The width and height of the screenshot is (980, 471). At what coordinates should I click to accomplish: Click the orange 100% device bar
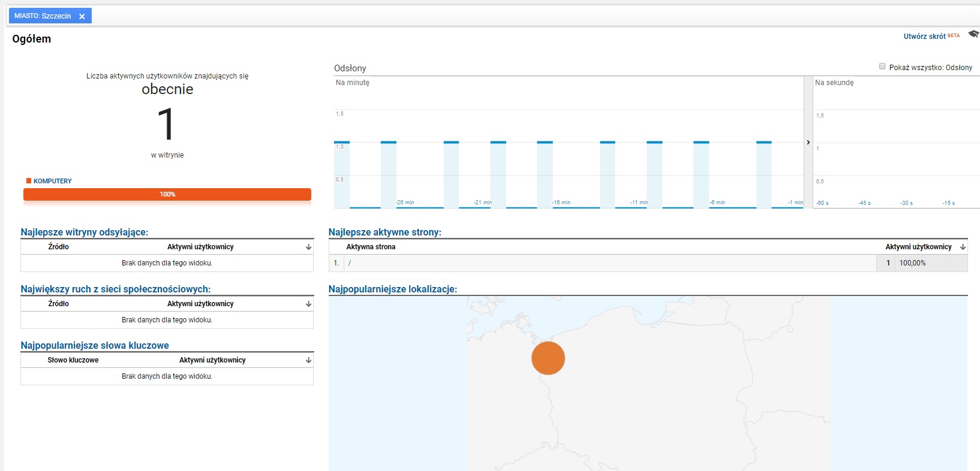coord(167,194)
